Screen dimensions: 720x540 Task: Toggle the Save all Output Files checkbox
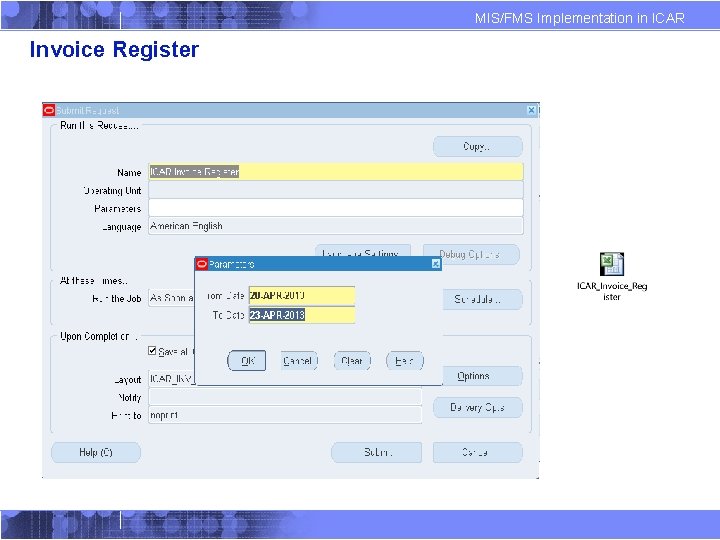tap(152, 351)
